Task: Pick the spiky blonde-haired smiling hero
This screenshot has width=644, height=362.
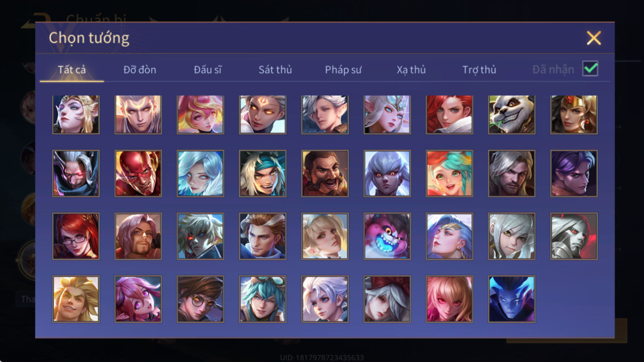Action: pyautogui.click(x=76, y=299)
